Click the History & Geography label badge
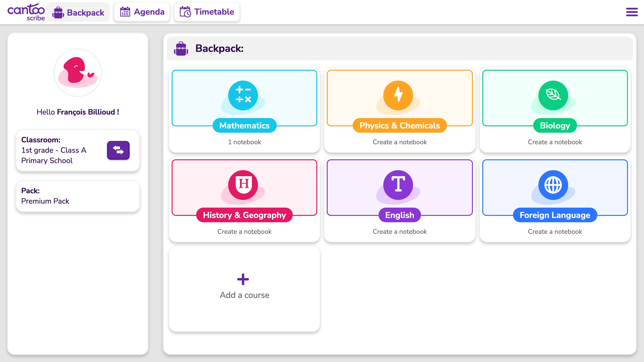The width and height of the screenshot is (644, 362). click(244, 215)
